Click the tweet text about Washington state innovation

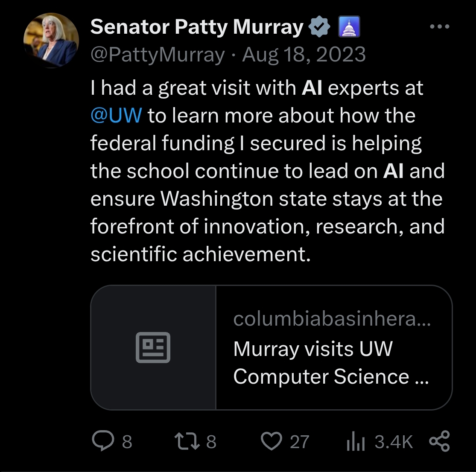266,199
